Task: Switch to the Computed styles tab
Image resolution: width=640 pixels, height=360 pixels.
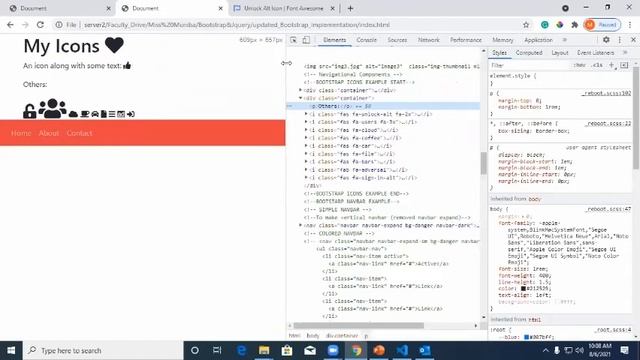Action: (x=529, y=53)
